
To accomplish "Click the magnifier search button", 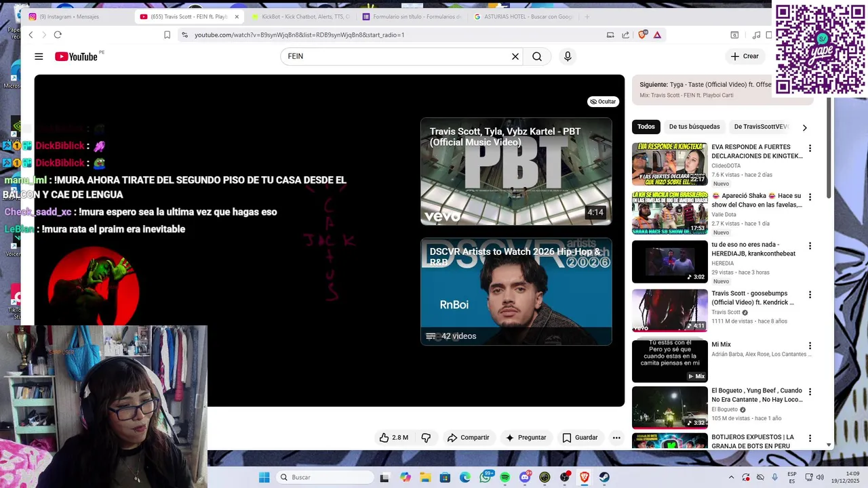I will point(537,57).
